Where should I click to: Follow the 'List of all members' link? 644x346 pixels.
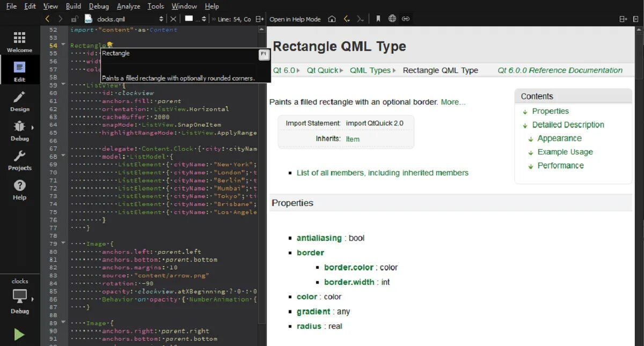tap(383, 173)
